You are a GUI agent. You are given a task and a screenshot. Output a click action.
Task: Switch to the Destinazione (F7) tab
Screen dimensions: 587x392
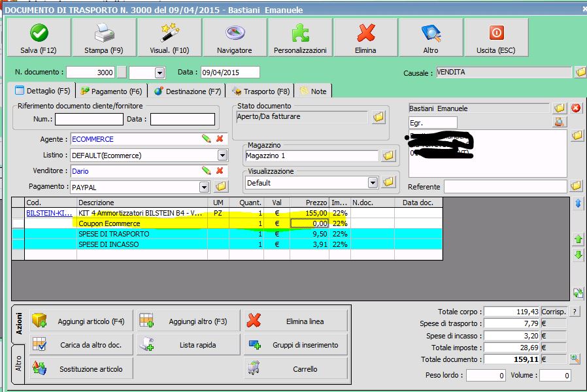click(188, 91)
